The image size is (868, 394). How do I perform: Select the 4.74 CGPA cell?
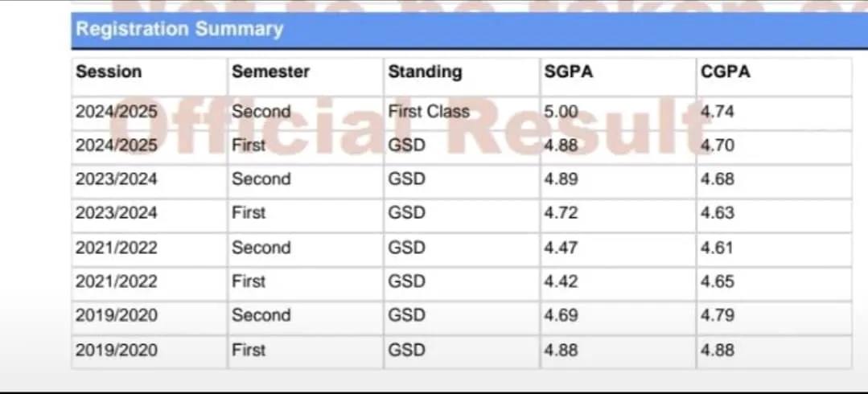(x=718, y=112)
